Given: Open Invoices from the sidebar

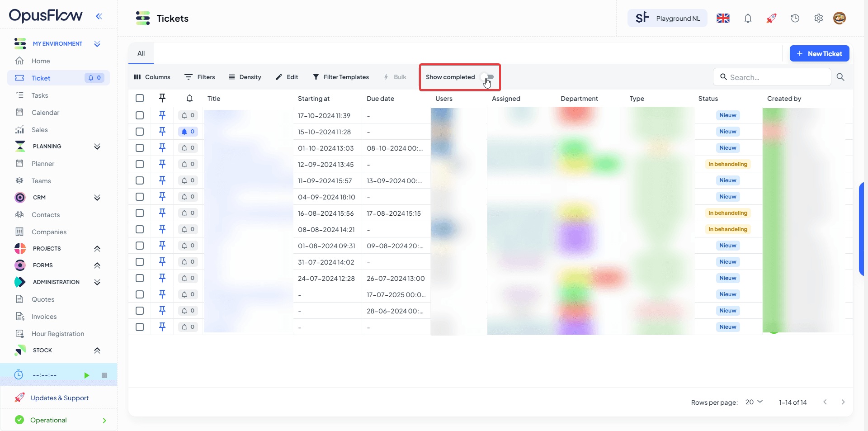Looking at the screenshot, I should point(44,317).
